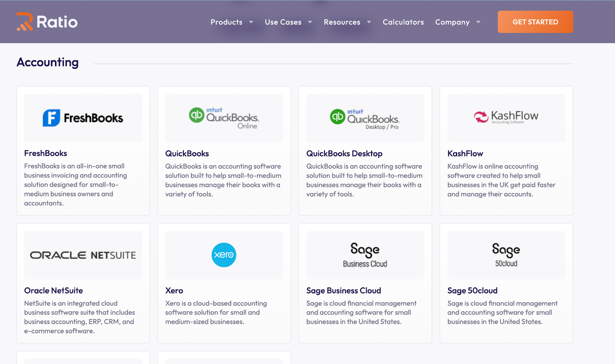Open the Sage Business Cloud card title
This screenshot has height=364, width=615.
(x=344, y=291)
